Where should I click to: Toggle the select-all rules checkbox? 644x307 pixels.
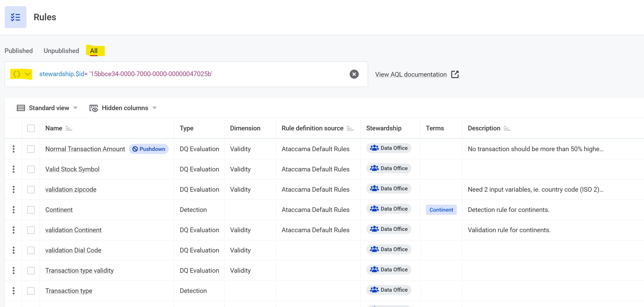pyautogui.click(x=31, y=128)
